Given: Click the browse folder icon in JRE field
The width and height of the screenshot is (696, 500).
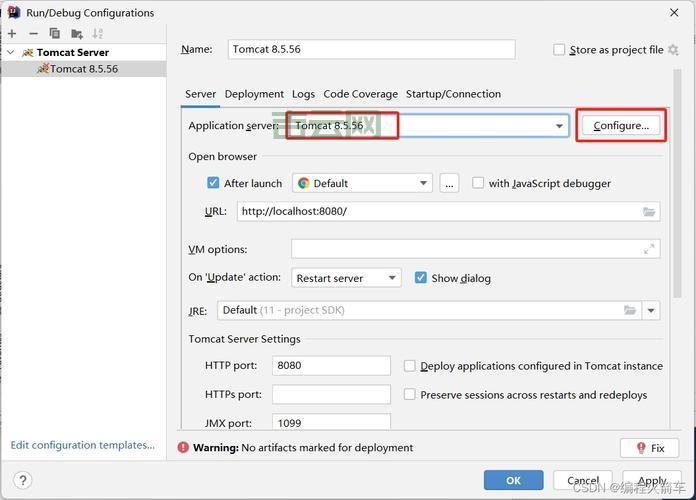Looking at the screenshot, I should tap(630, 310).
